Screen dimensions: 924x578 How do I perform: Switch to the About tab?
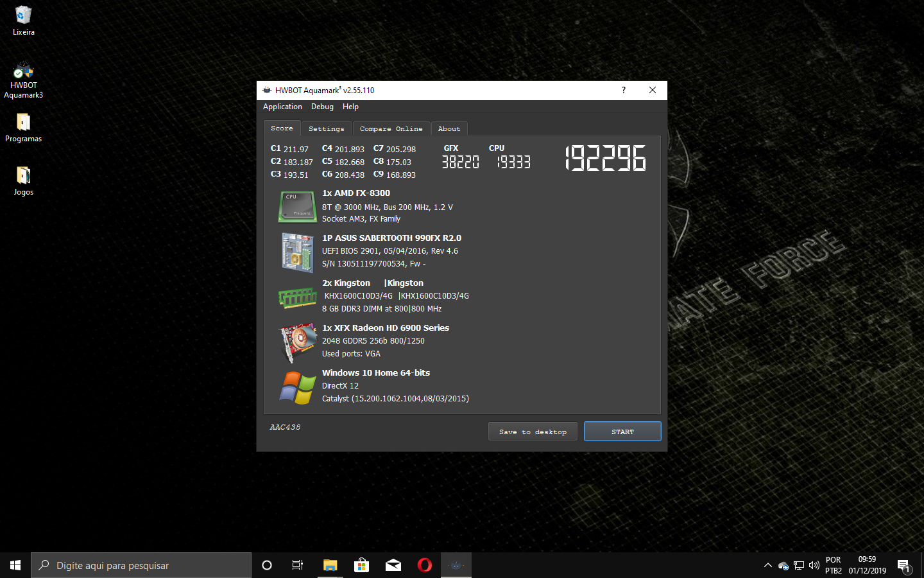tap(449, 129)
